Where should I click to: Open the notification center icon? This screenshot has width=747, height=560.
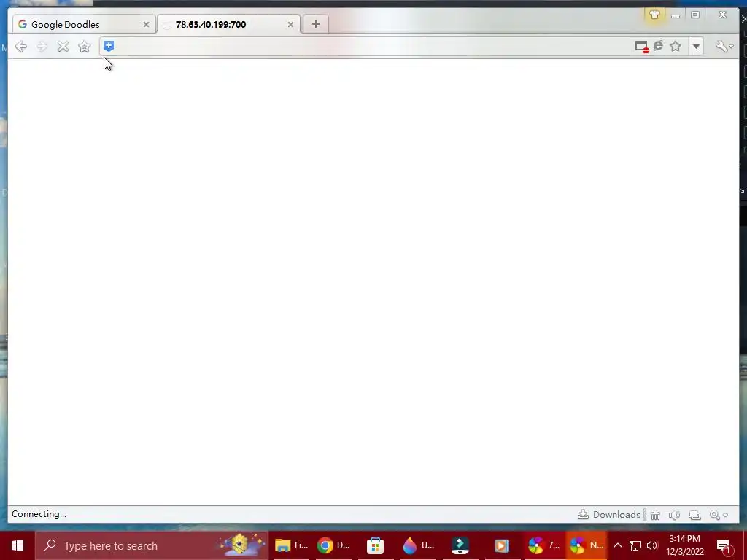(724, 545)
